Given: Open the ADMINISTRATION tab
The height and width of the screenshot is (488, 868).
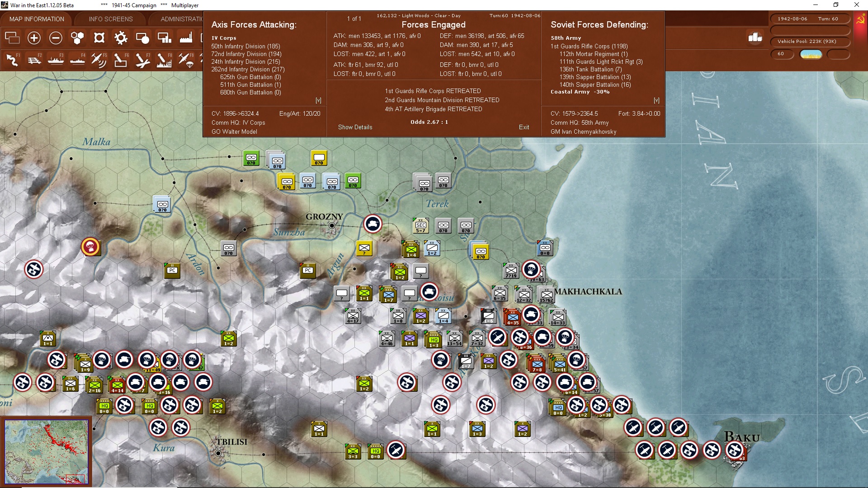Looking at the screenshot, I should point(182,19).
